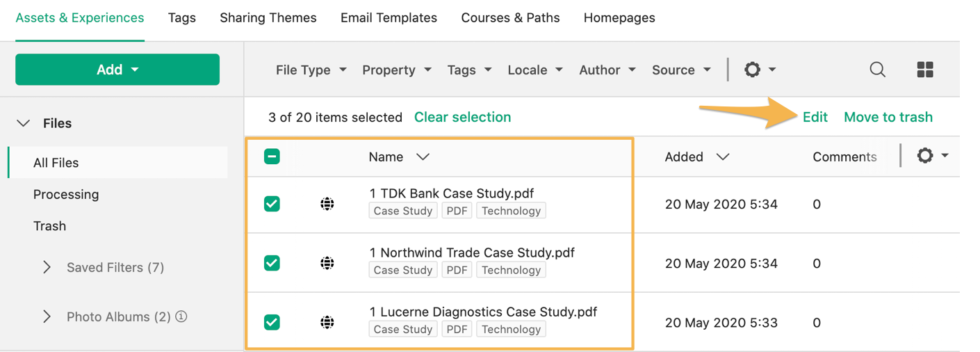Toggle the select-all header checkbox
980x352 pixels.
[272, 157]
